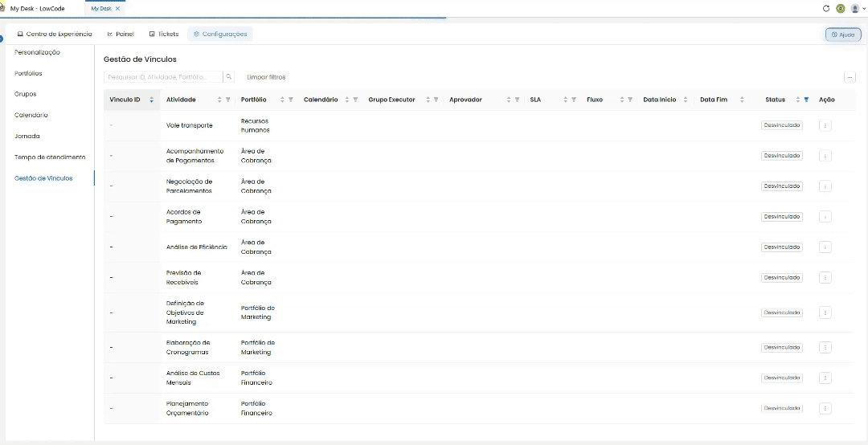Click Desvinculado status in Vale transporte row

coord(782,125)
